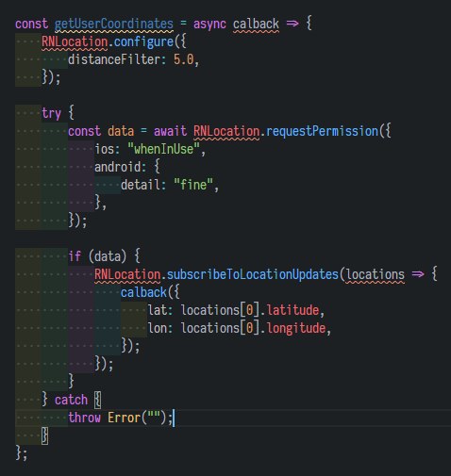This screenshot has height=476, width=451.
Task: Click the catch keyword
Action: pos(71,400)
